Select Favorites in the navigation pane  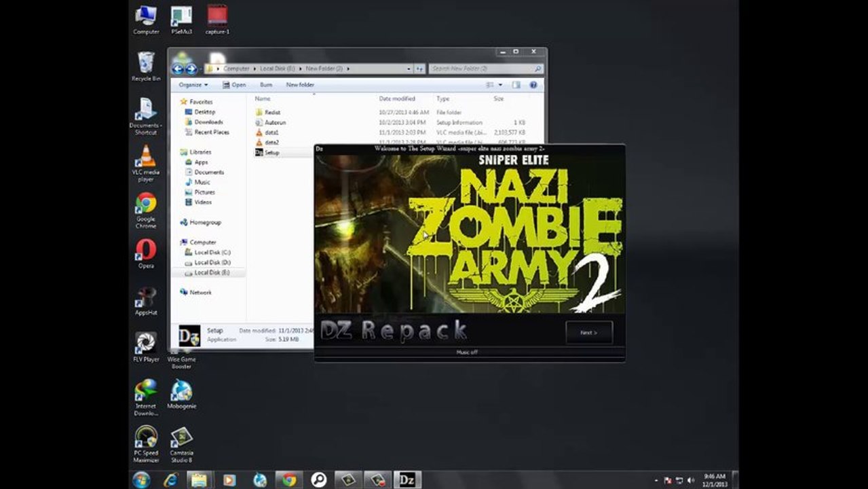coord(201,102)
